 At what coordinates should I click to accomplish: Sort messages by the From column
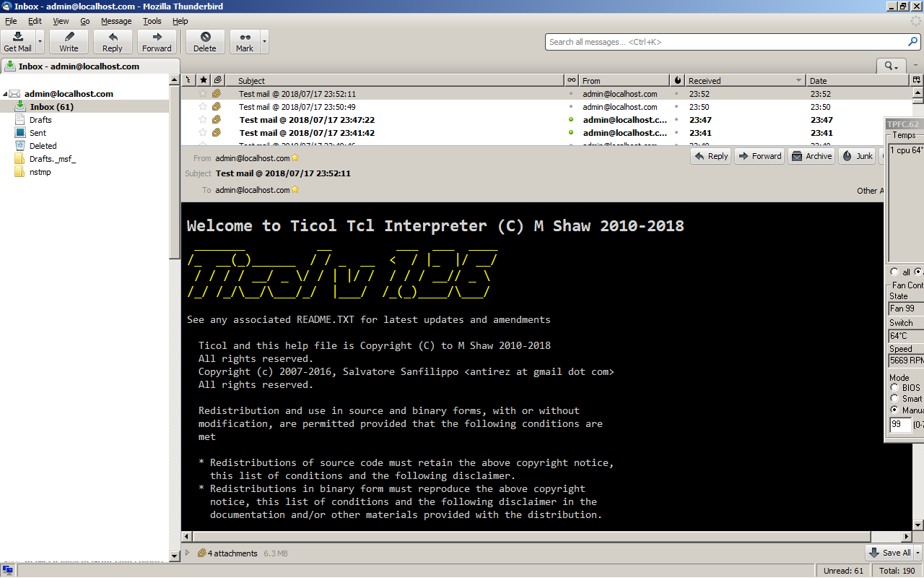point(624,80)
